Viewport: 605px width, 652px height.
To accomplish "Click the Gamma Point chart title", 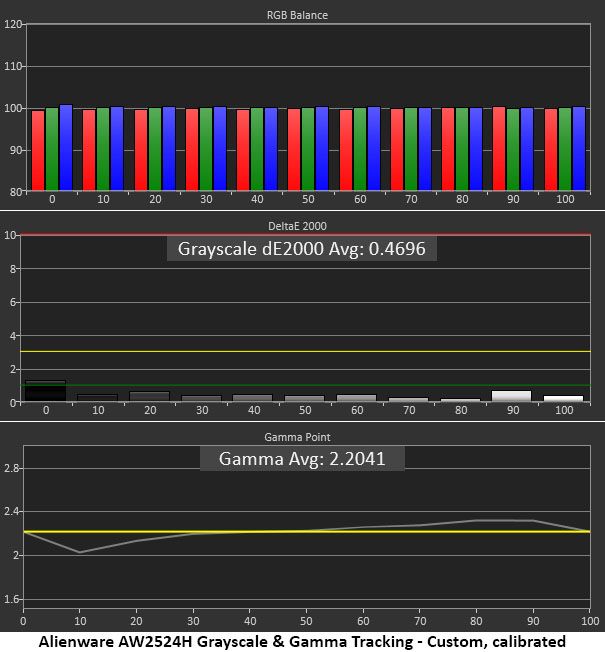I will pyautogui.click(x=297, y=437).
